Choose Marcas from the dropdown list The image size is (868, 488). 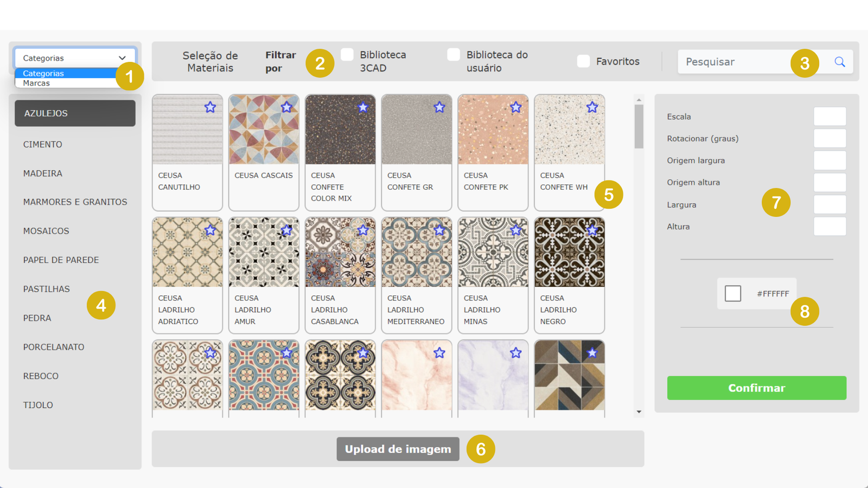37,83
